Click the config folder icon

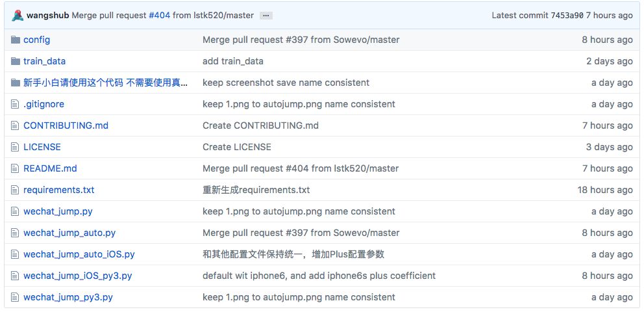click(16, 40)
